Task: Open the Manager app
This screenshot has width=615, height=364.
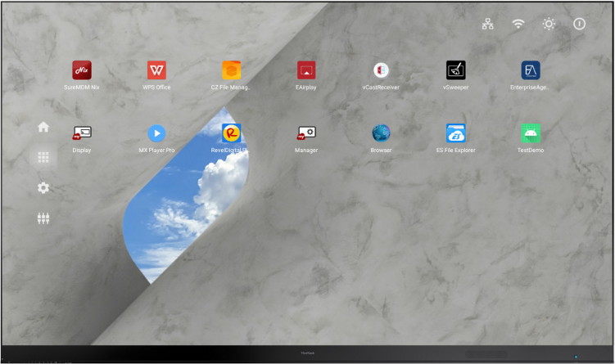Action: point(306,133)
